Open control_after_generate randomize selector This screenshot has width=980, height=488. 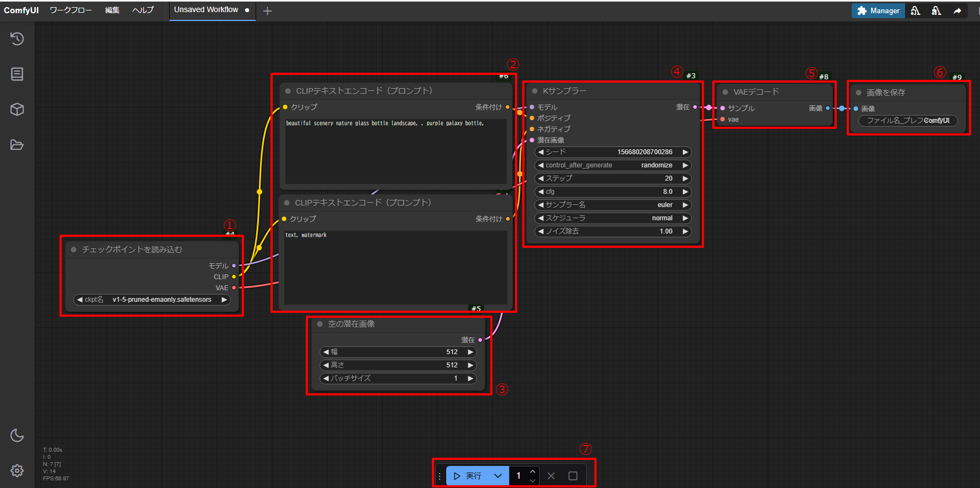[x=613, y=165]
